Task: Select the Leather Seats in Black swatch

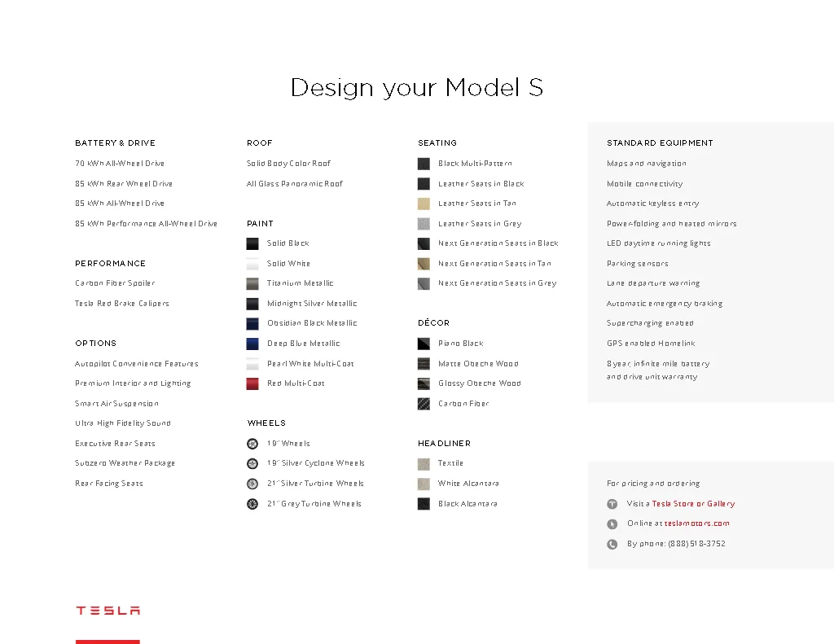Action: (x=424, y=184)
